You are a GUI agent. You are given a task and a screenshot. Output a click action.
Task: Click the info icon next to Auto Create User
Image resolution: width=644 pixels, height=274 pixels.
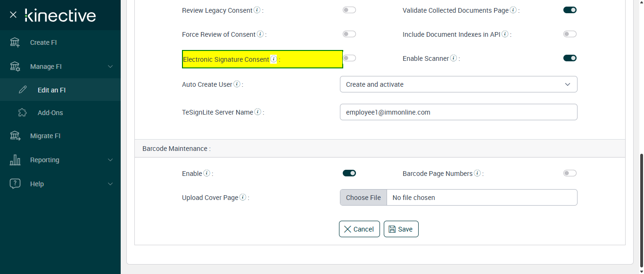[x=237, y=84]
